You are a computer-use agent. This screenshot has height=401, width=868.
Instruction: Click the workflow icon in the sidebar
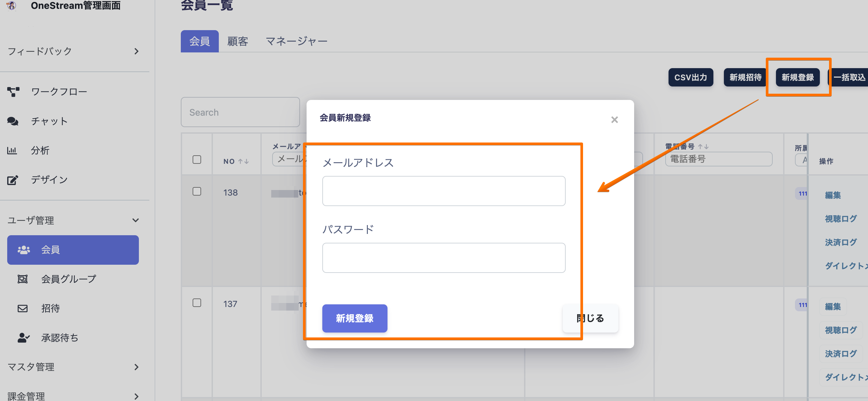(x=13, y=92)
